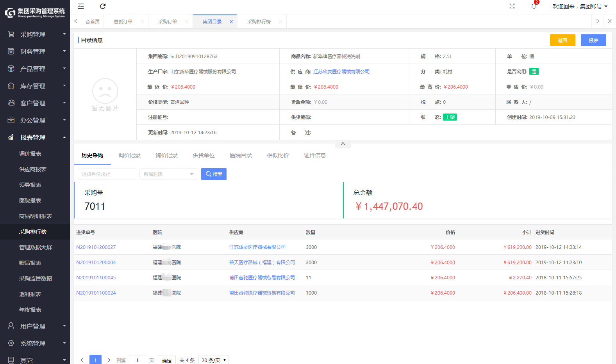The image size is (616, 364).
Task: Go to previous page with pagination arrow
Action: click(82, 360)
